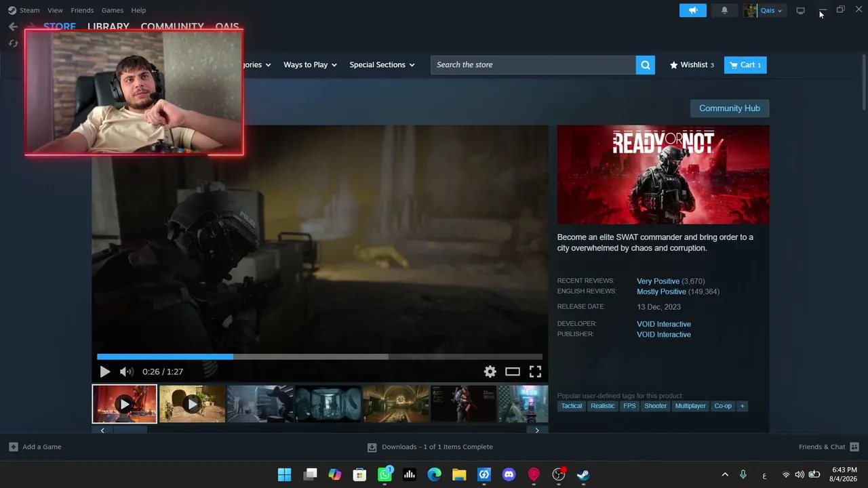Open the Friends menu
This screenshot has height=488, width=868.
click(82, 10)
